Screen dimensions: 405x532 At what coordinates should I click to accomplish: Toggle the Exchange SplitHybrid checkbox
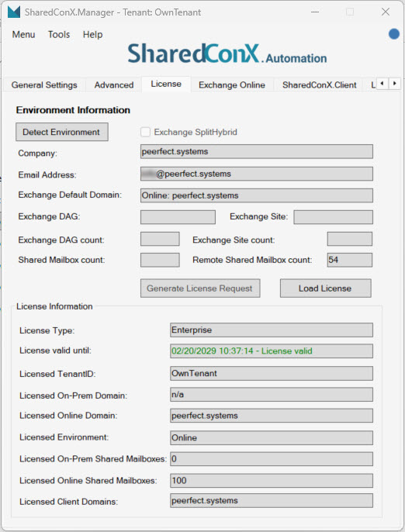coord(145,132)
